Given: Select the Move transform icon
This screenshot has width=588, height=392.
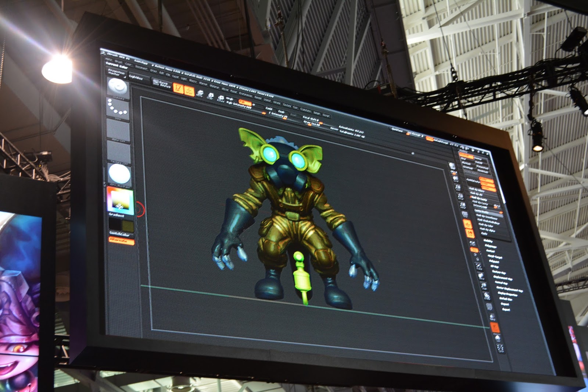Looking at the screenshot, I should (201, 93).
